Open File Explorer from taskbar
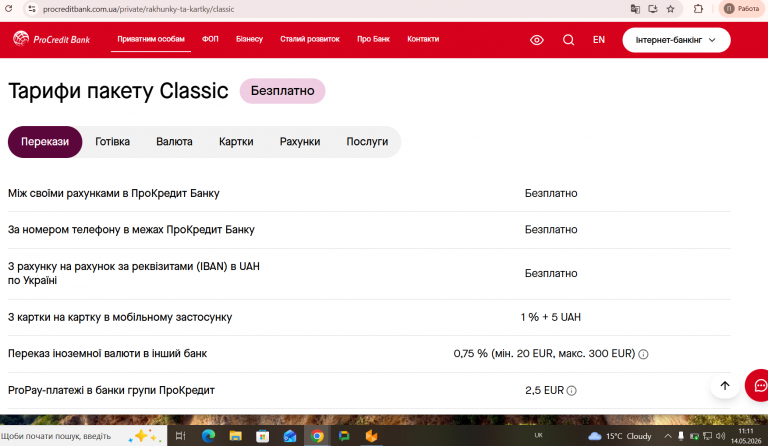The height and width of the screenshot is (446, 768). 236,436
